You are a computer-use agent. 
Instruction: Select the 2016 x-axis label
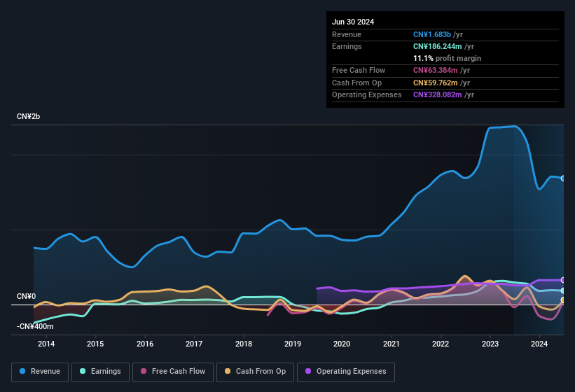point(145,344)
